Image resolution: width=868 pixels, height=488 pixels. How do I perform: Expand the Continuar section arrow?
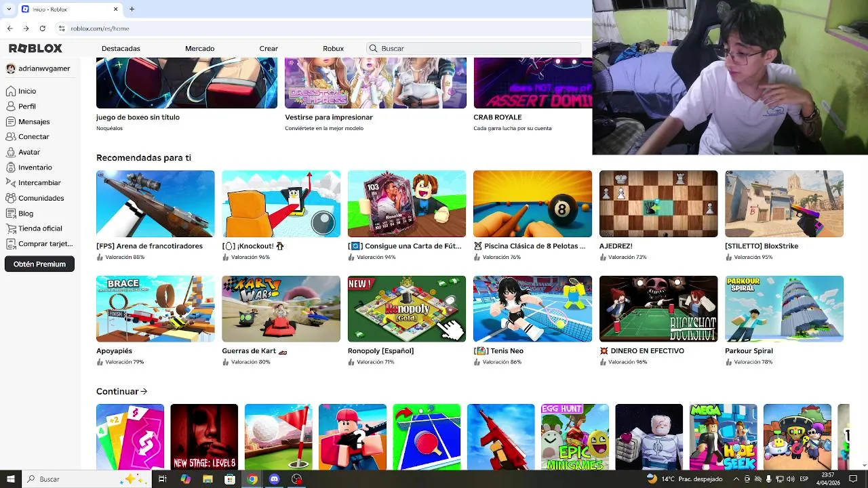coord(144,391)
